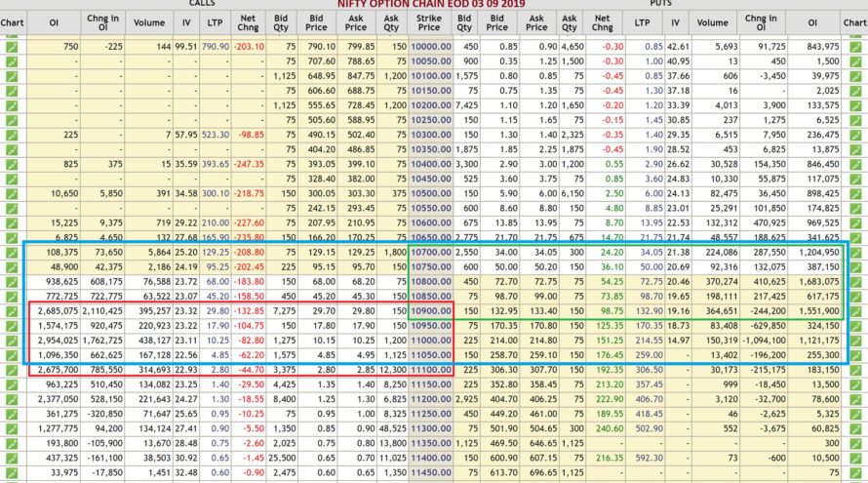Click puts chart icon in 11000.00 strike row
This screenshot has width=868, height=483.
[855, 341]
